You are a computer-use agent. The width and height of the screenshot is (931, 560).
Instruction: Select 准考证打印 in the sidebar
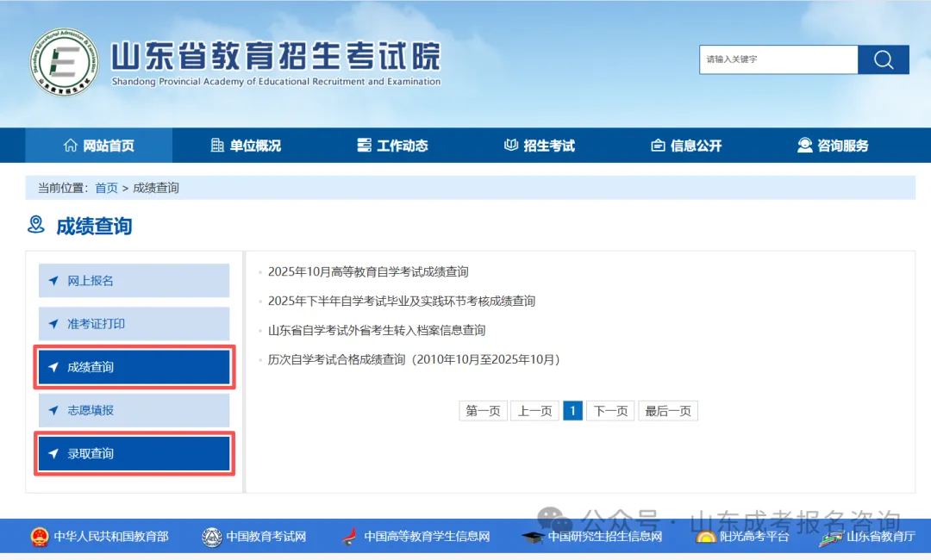click(134, 324)
